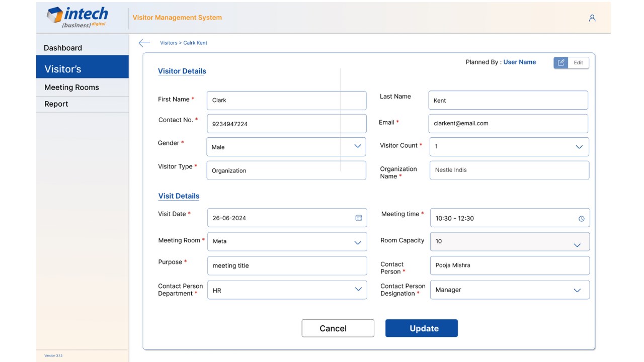
Task: Open Contact Person Designation dropdown
Action: [577, 290]
